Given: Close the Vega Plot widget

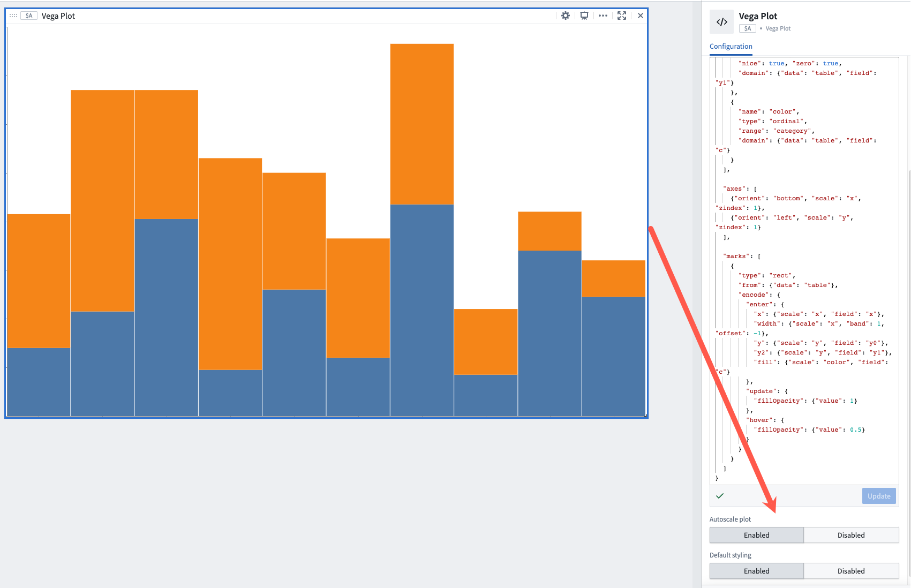Looking at the screenshot, I should click(x=641, y=16).
